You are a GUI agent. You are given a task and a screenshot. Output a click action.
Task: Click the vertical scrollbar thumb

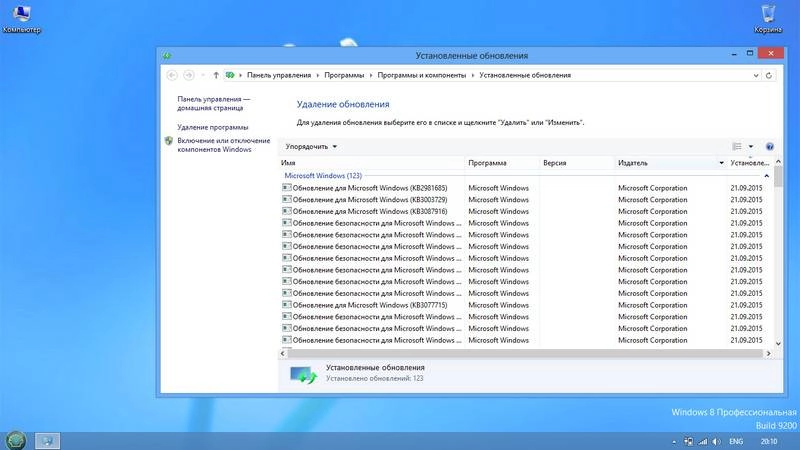(778, 177)
